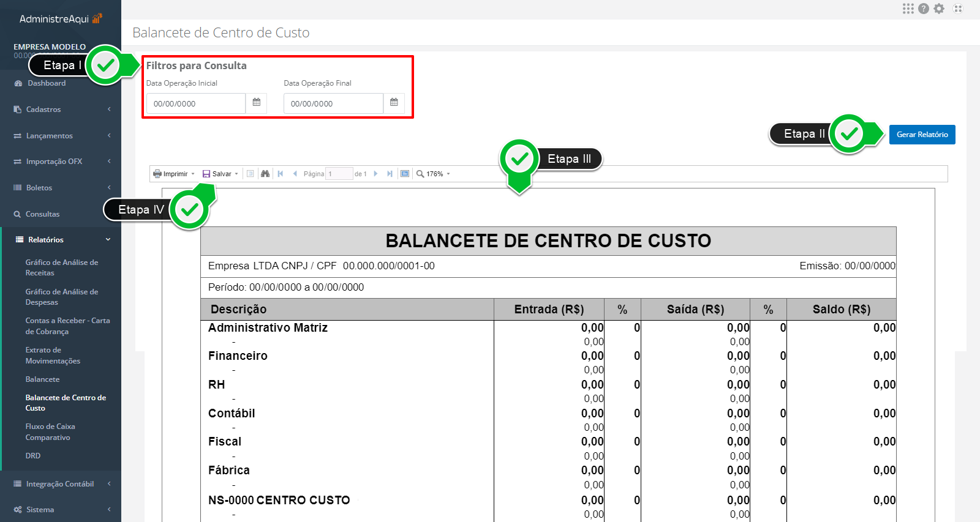Open the settings gear icon

coord(939,9)
